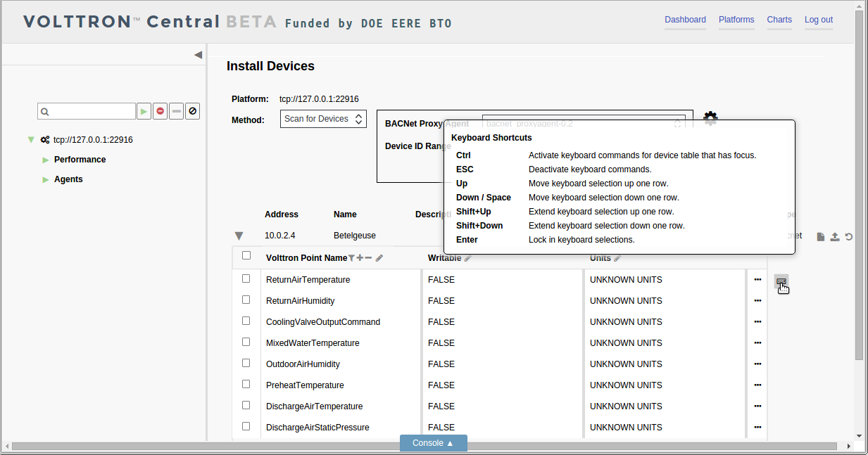Viewport: 868px width, 455px height.
Task: Open the more menu for MixedWaterTemperature row
Action: [x=757, y=343]
